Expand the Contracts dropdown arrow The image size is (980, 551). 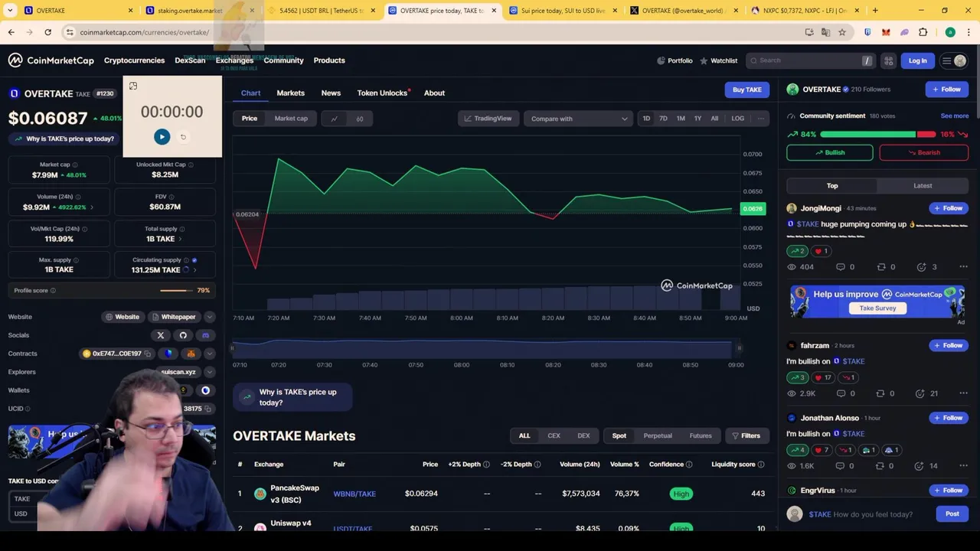pos(209,354)
